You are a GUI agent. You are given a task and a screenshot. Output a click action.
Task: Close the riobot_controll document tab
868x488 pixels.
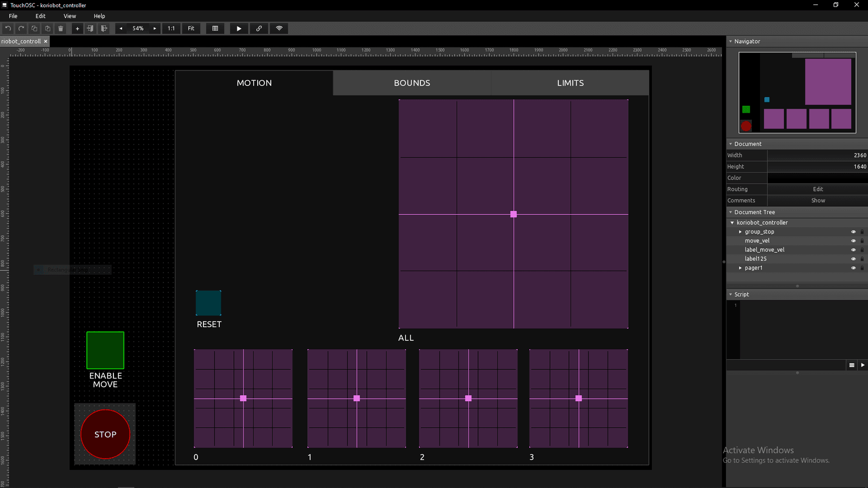[x=46, y=41]
